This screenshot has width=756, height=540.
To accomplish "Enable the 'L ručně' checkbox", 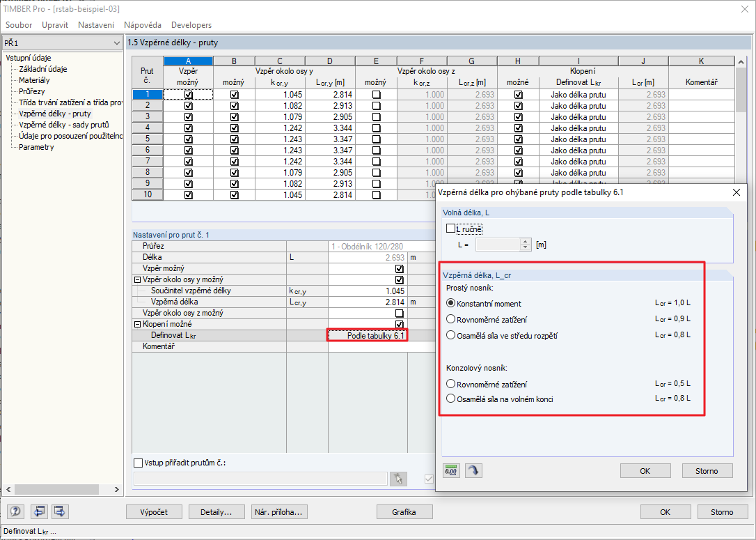I will pyautogui.click(x=451, y=229).
